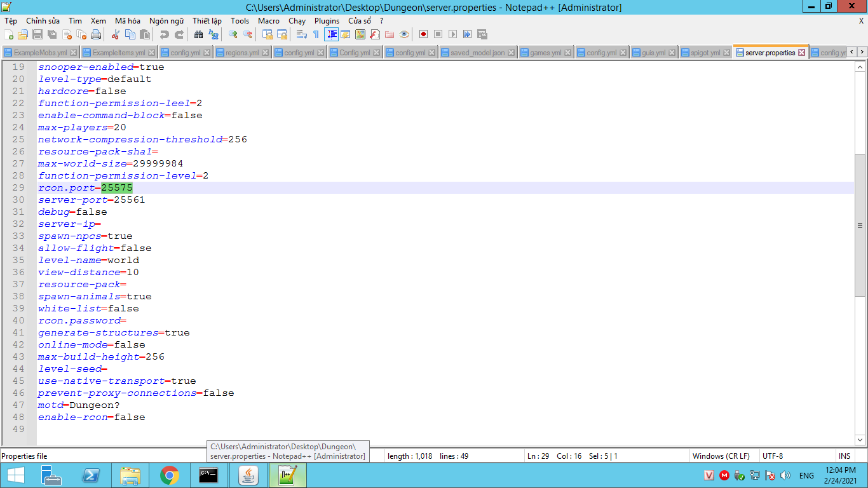Click the New file toolbar icon
Image resolution: width=868 pixels, height=488 pixels.
point(8,34)
